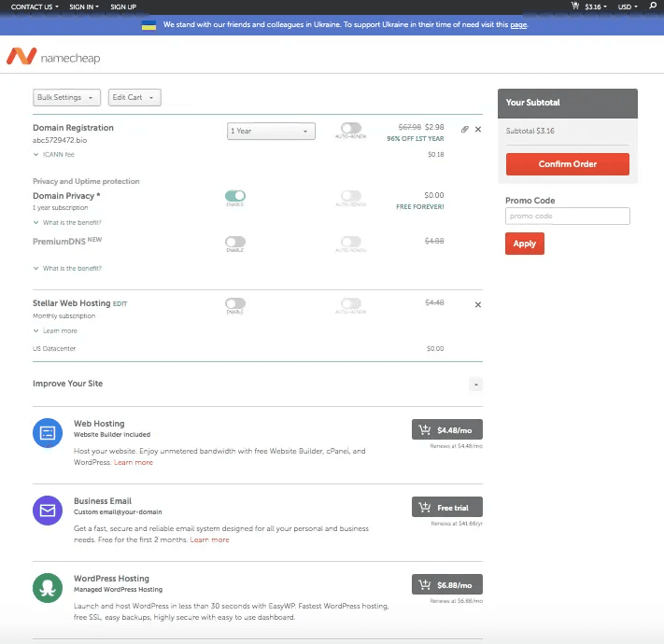
Task: Click the blue Web Hosting circle icon
Action: pyautogui.click(x=48, y=433)
